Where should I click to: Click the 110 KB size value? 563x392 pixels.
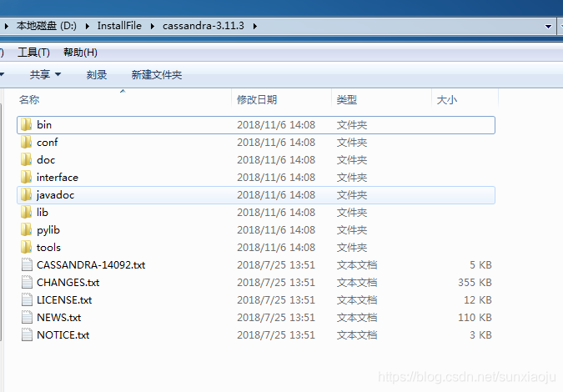[475, 317]
